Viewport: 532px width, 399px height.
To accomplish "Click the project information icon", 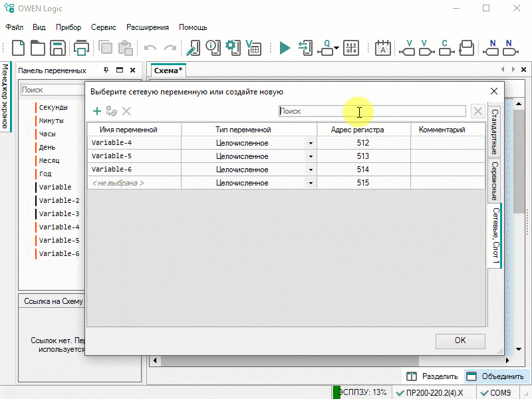I will (x=213, y=47).
